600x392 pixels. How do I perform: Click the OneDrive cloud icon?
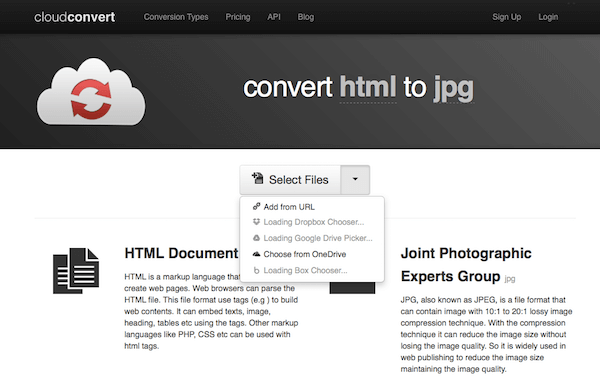coord(256,254)
